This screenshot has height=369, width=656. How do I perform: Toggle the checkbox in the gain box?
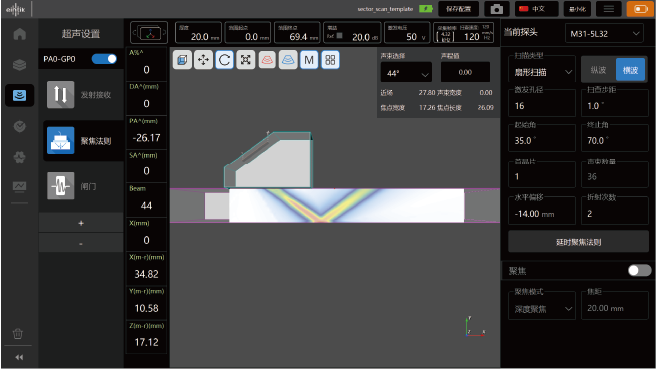[339, 36]
